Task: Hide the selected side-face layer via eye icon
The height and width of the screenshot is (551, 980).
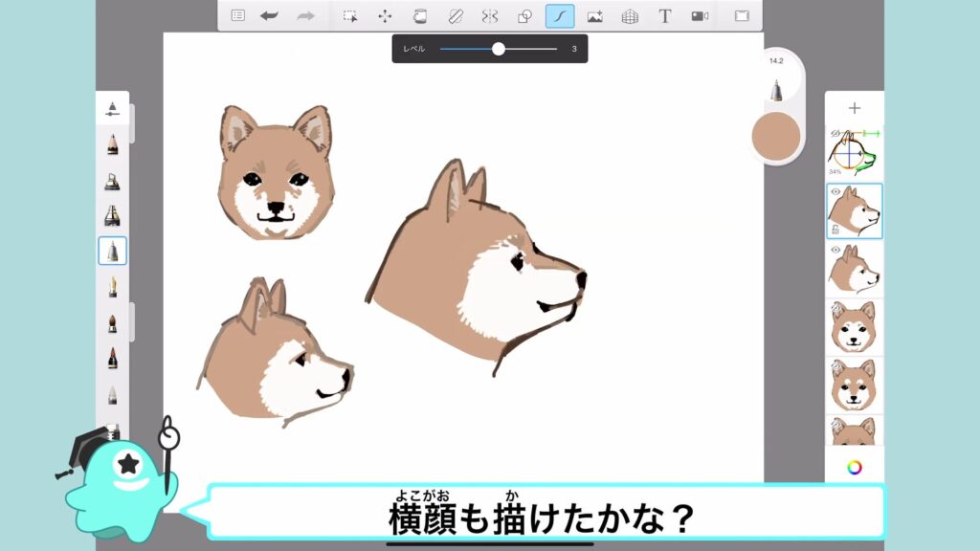Action: (835, 192)
